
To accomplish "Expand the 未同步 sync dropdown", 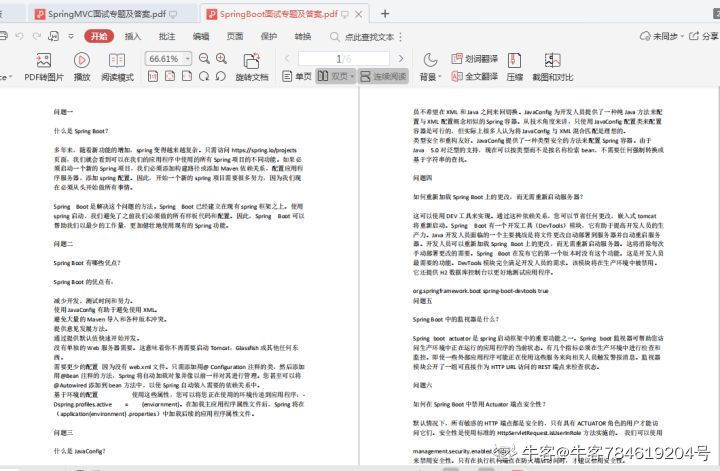I will [682, 36].
